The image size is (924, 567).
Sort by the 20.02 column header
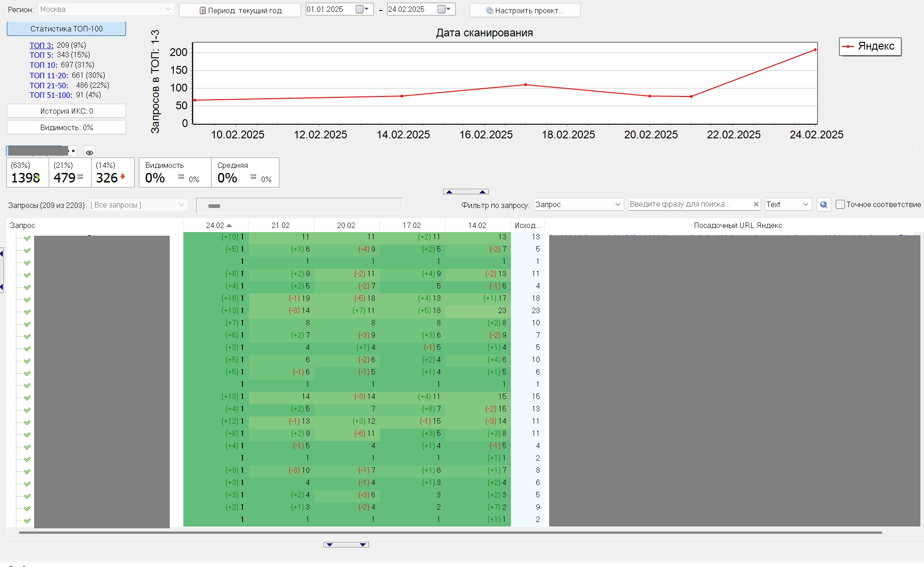pos(347,225)
